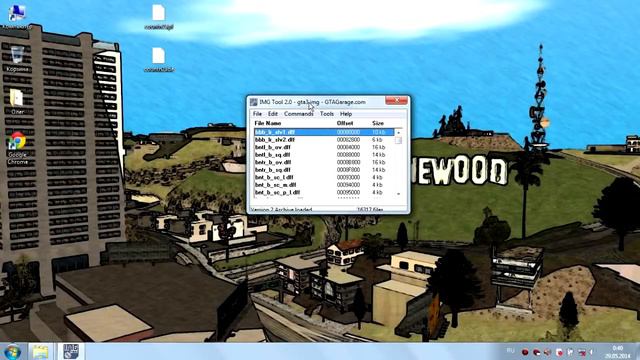This screenshot has width=640, height=360.
Task: Open the Help menu in IMG Tool
Action: click(x=346, y=114)
